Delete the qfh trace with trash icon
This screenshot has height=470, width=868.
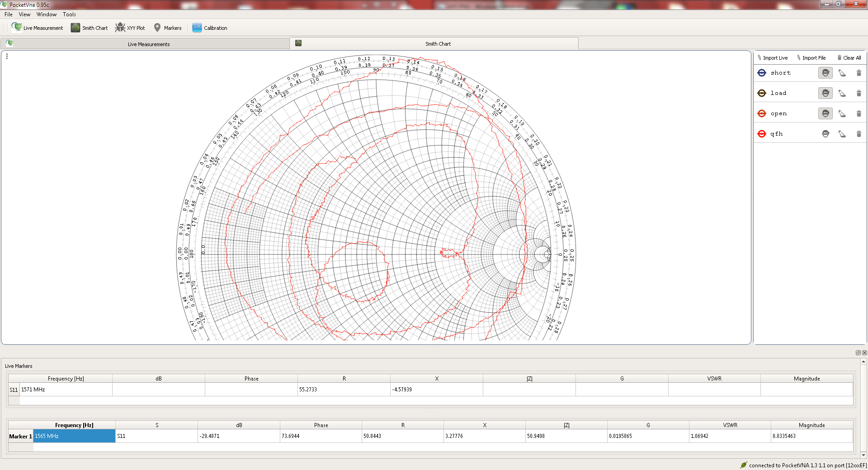pyautogui.click(x=859, y=134)
